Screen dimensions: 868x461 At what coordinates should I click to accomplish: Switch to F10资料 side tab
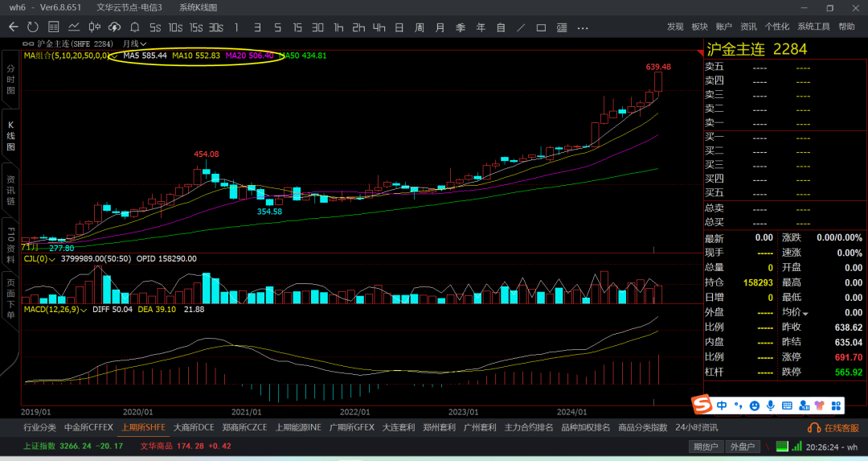[10, 245]
